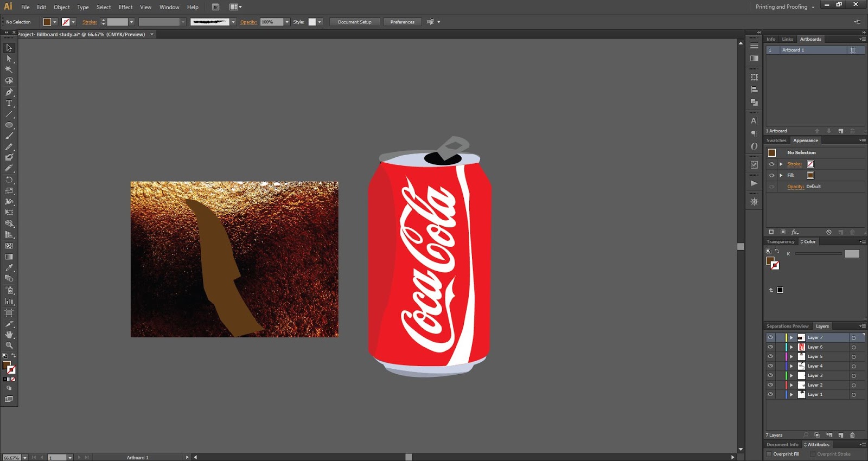Viewport: 868px width, 461px height.
Task: Open the File menu
Action: 25,7
